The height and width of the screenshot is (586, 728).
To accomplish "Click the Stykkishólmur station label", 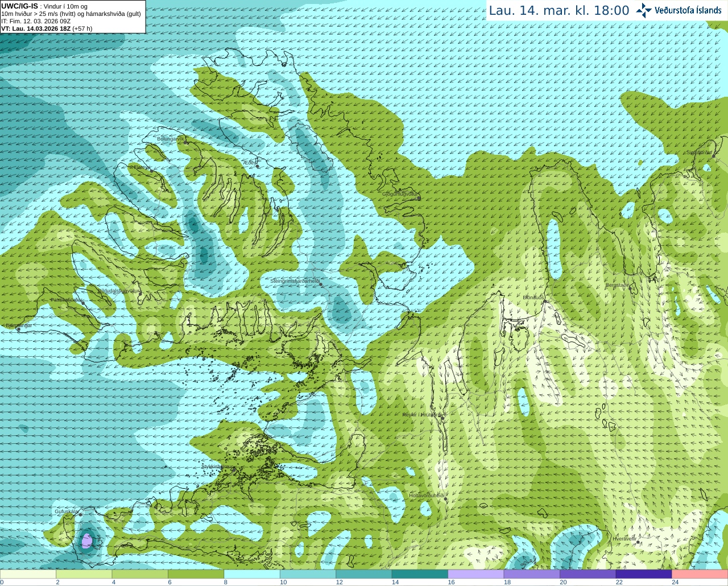I will click(218, 467).
